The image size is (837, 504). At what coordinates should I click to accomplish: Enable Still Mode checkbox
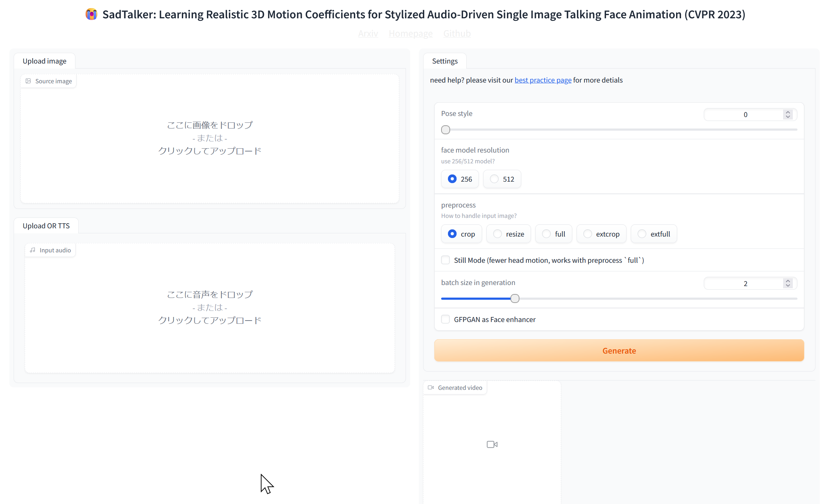[445, 260]
